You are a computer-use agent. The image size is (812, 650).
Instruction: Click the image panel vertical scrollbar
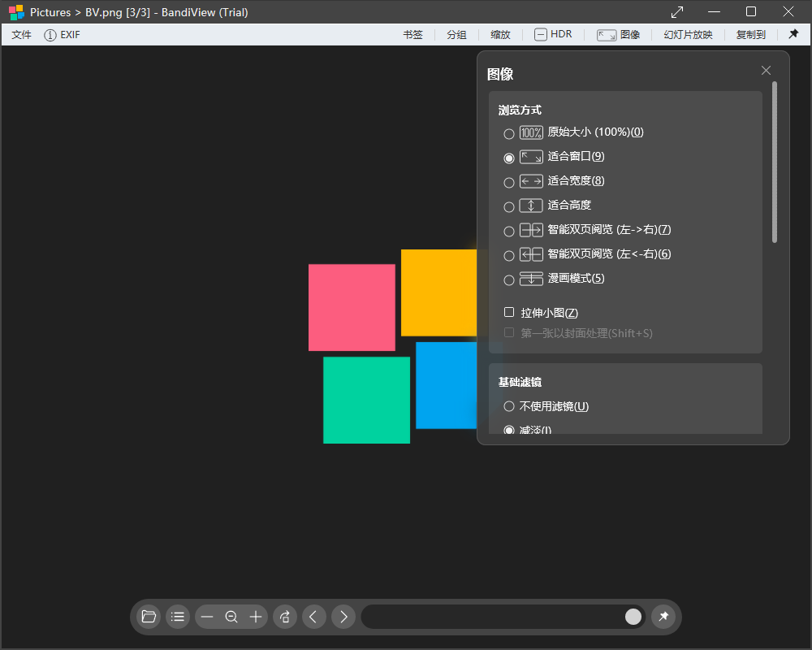pyautogui.click(x=774, y=162)
